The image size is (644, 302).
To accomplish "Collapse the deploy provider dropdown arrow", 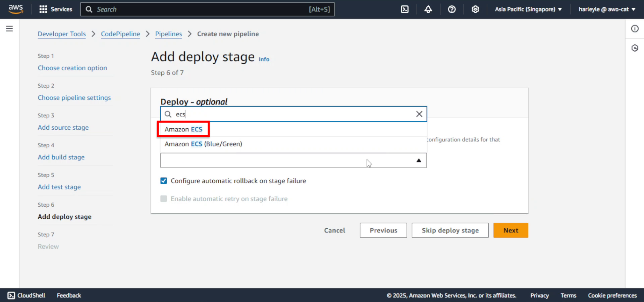I will point(419,161).
